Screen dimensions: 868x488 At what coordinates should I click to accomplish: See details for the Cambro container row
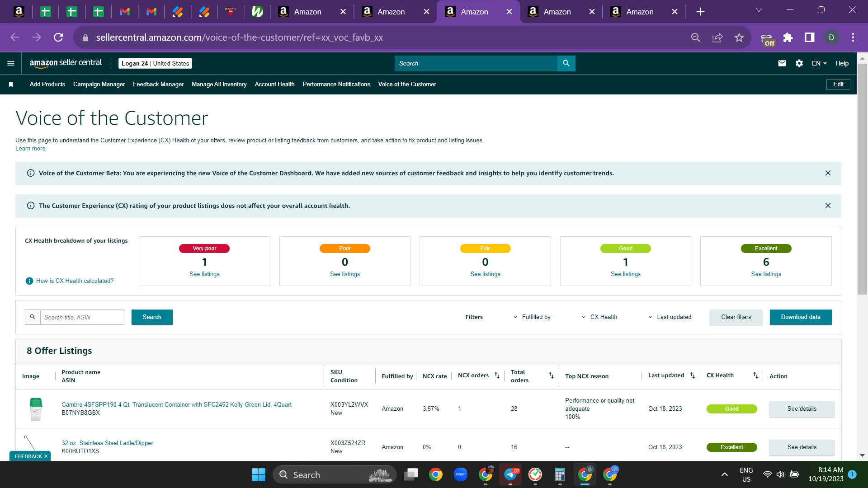coord(802,409)
